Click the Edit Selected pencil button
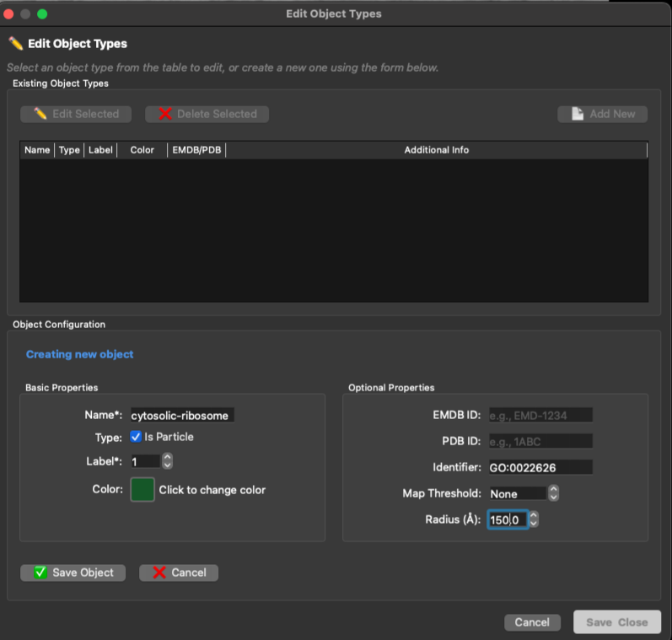The image size is (672, 640). (76, 114)
